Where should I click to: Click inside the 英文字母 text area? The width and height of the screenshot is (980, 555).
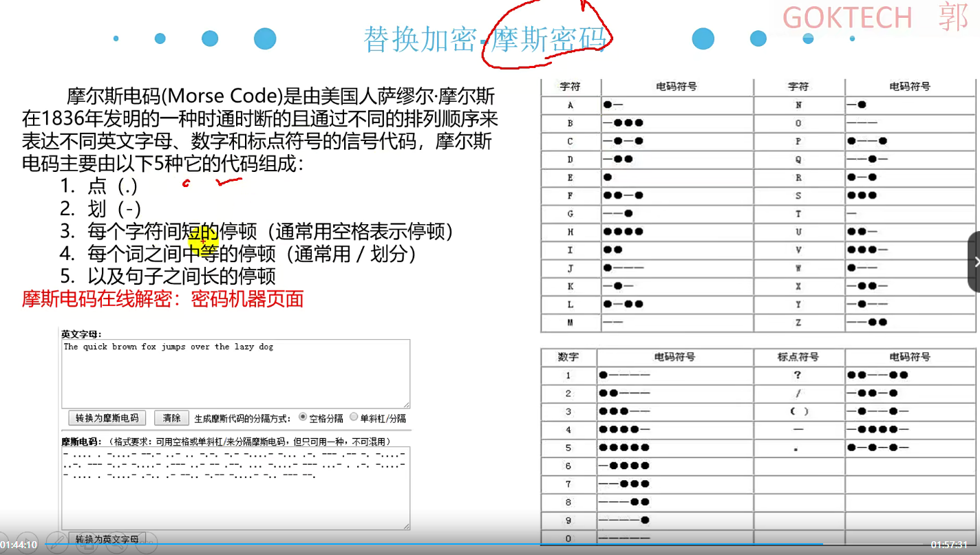pos(234,371)
